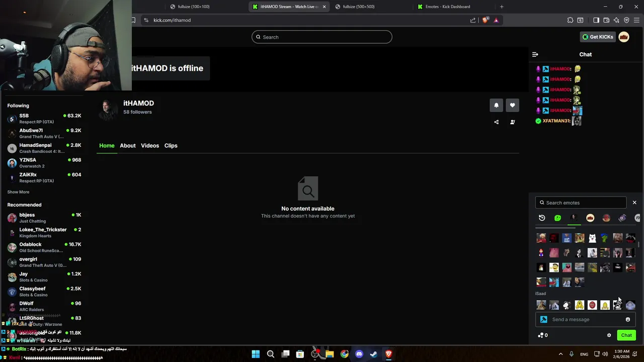The height and width of the screenshot is (362, 644).
Task: Open the Brave Wallet icon
Action: click(x=606, y=20)
